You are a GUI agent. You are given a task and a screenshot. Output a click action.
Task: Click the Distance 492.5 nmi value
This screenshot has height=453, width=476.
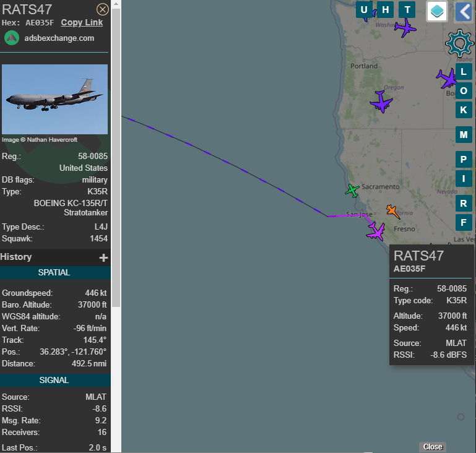[x=89, y=363]
